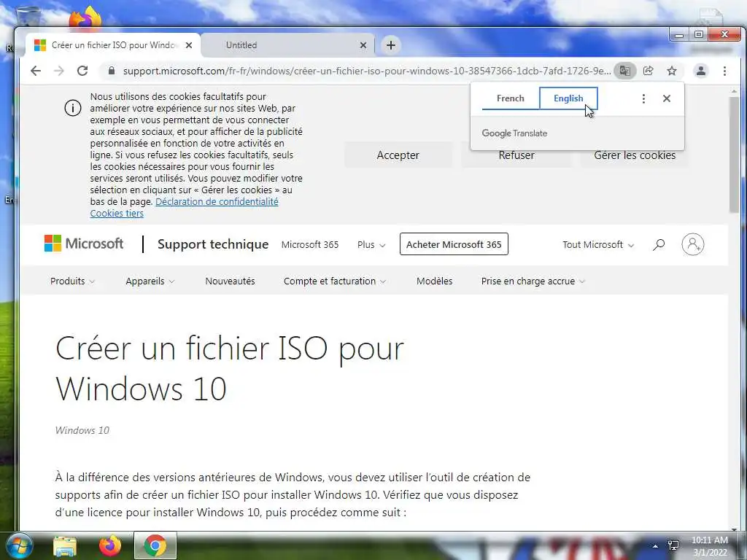Close the Google Translate popup

[667, 98]
